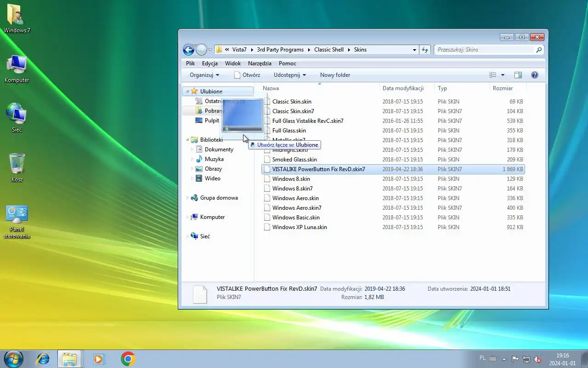Open Help with the question mark icon
The width and height of the screenshot is (588, 368).
point(534,75)
